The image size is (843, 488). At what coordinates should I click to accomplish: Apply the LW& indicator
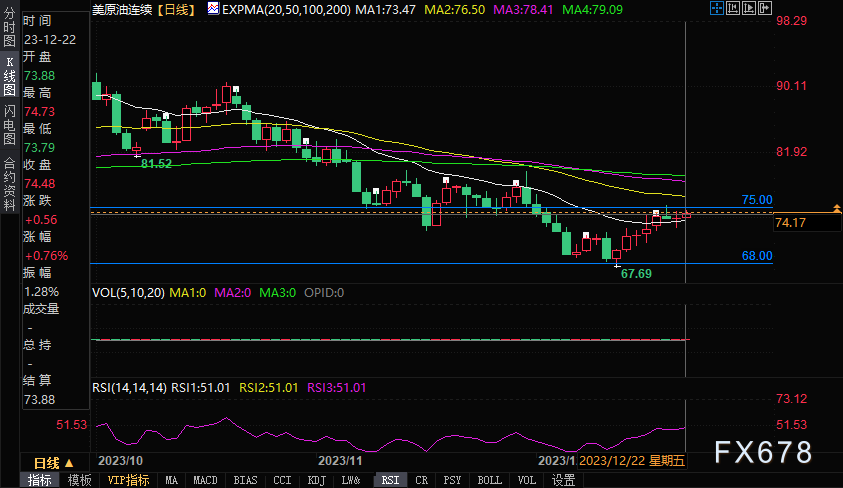(x=351, y=480)
